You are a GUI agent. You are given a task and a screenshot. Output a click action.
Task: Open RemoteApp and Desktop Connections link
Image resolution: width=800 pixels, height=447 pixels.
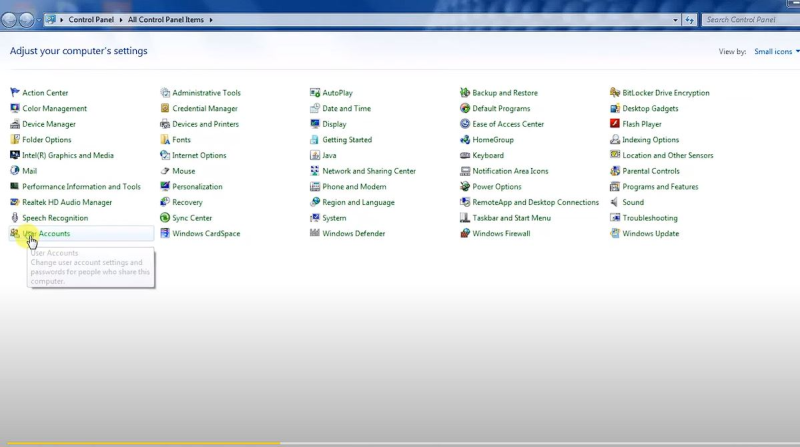tap(536, 202)
